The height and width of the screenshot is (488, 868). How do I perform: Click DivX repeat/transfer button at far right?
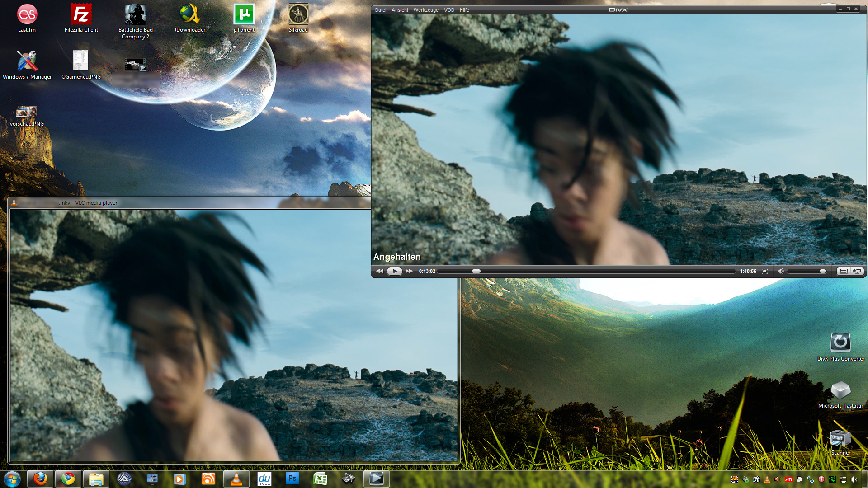pos(857,271)
